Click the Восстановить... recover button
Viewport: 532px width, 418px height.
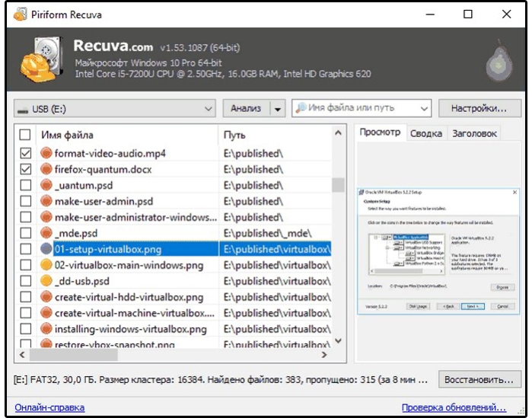[x=479, y=379]
